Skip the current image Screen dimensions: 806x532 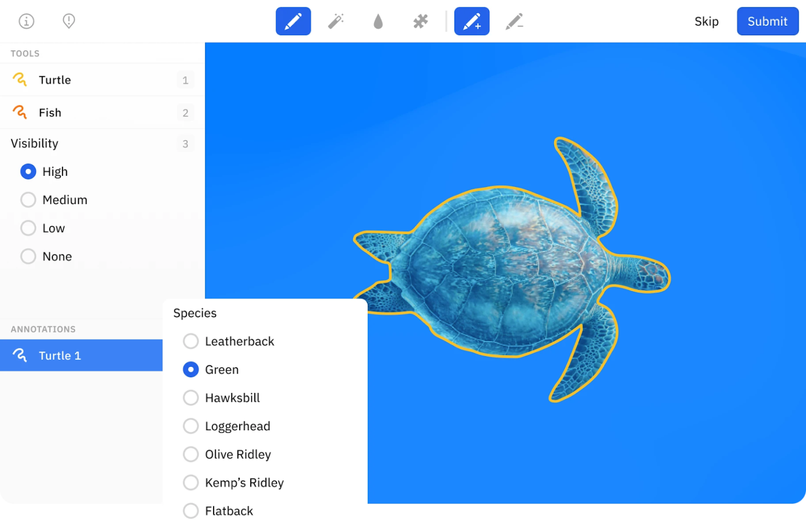click(x=706, y=21)
